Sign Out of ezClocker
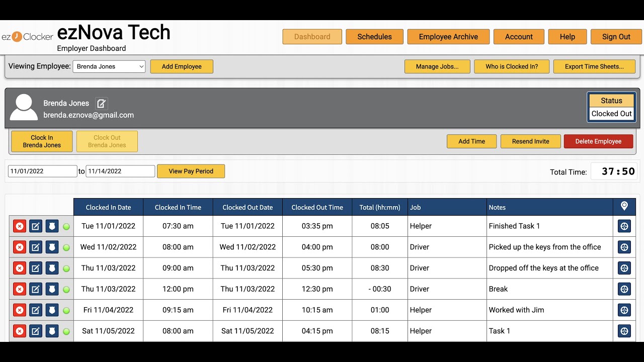Image resolution: width=644 pixels, height=362 pixels. coord(616,37)
